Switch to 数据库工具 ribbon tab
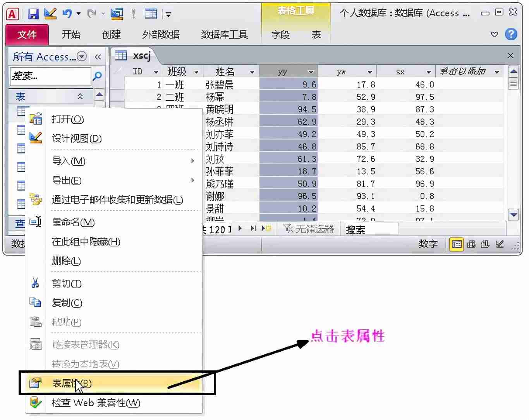 (224, 34)
